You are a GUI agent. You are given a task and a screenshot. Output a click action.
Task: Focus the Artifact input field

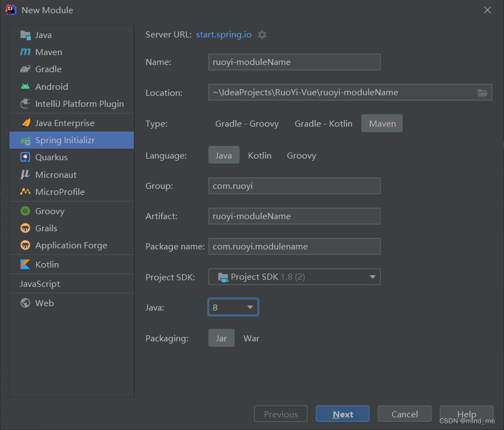tap(295, 216)
